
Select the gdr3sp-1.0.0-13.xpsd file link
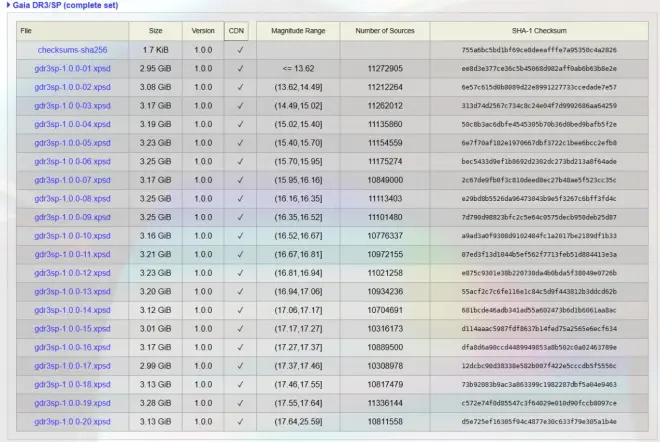pyautogui.click(x=72, y=291)
